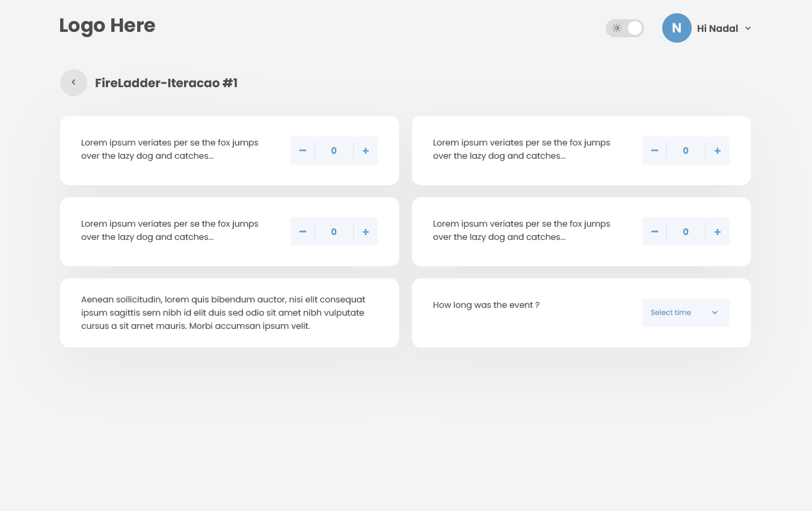Image resolution: width=812 pixels, height=511 pixels.
Task: Click the counter value in top-left card
Action: (334, 150)
